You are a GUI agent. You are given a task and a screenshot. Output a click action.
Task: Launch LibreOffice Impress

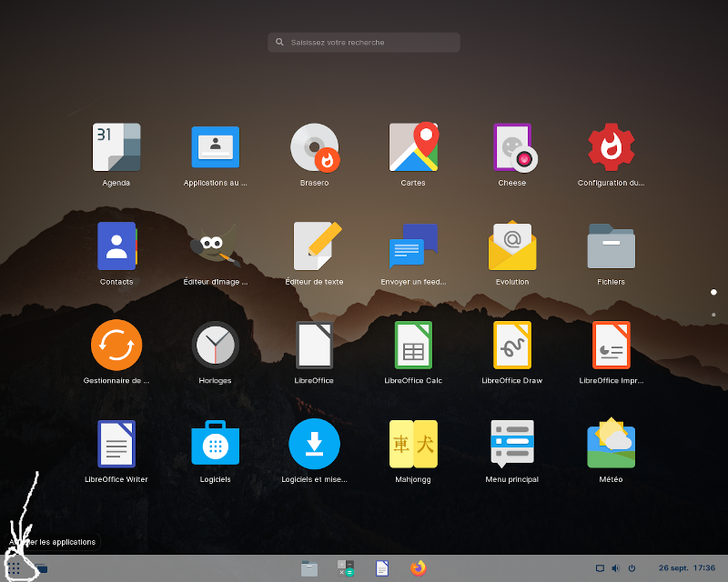(611, 345)
